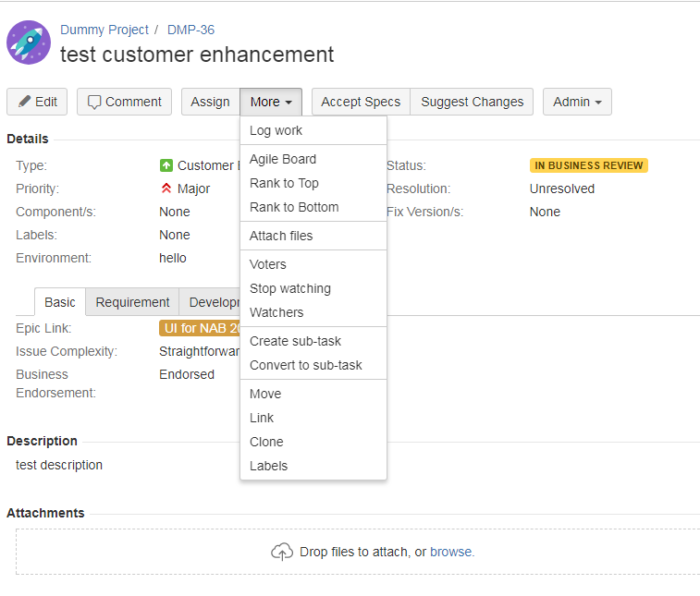Click the browse link to attach files
Image resolution: width=700 pixels, height=596 pixels.
pos(451,552)
